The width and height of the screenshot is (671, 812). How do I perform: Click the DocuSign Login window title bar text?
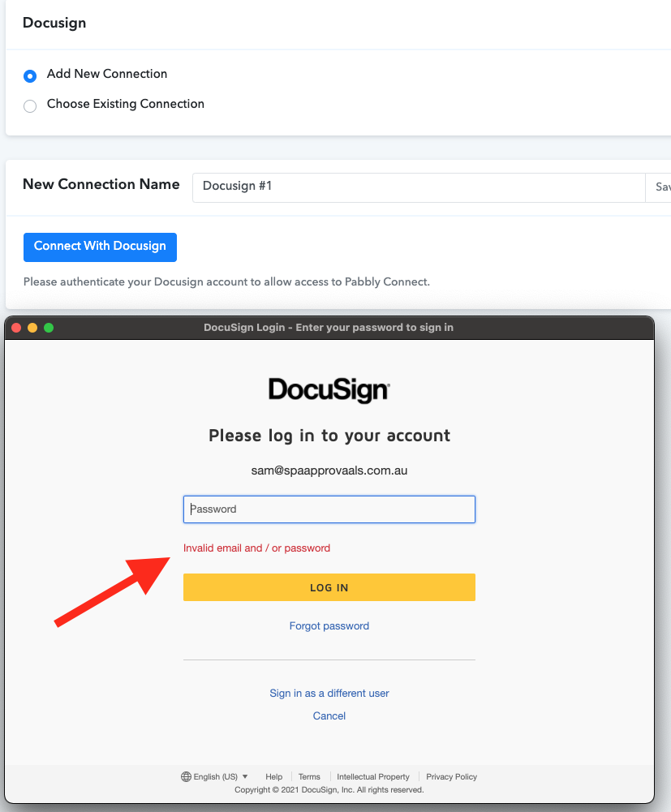tap(329, 327)
